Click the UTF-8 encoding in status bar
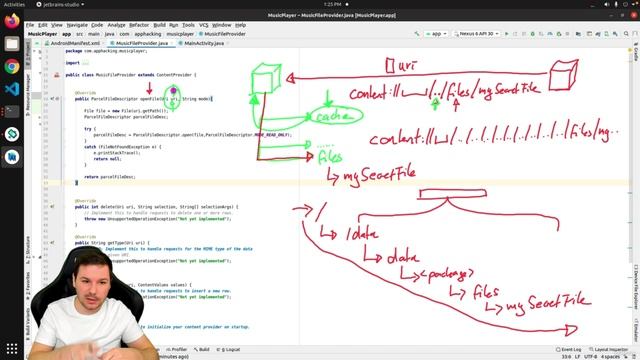The image size is (640, 360). pos(590,357)
